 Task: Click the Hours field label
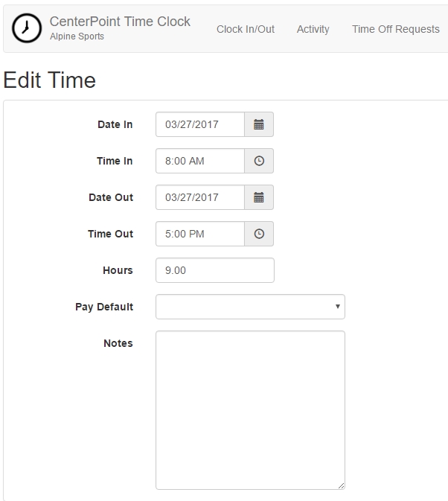tap(118, 270)
